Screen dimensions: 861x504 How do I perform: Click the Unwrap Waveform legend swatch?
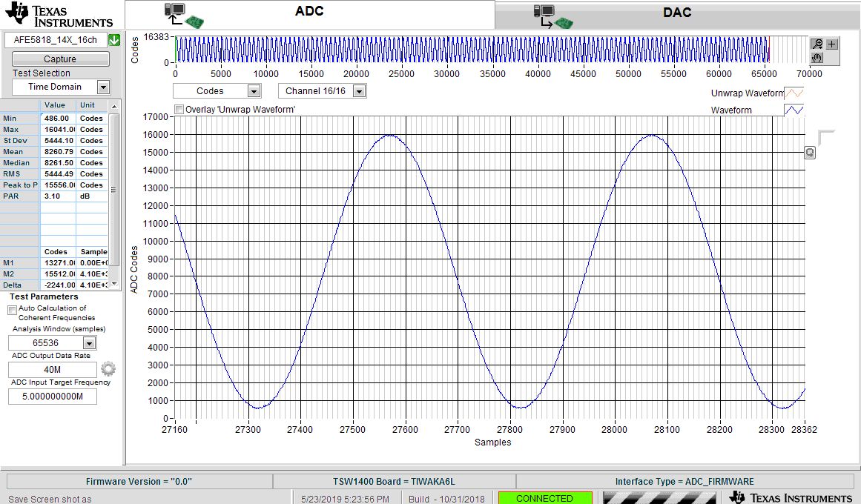click(x=794, y=93)
